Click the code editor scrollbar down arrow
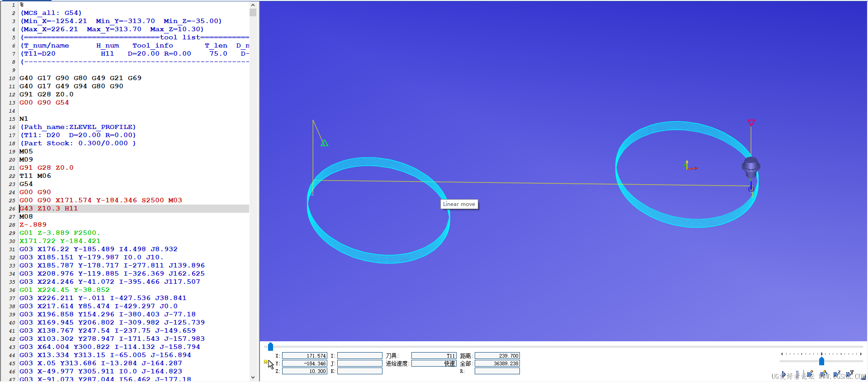The image size is (868, 382). (253, 377)
